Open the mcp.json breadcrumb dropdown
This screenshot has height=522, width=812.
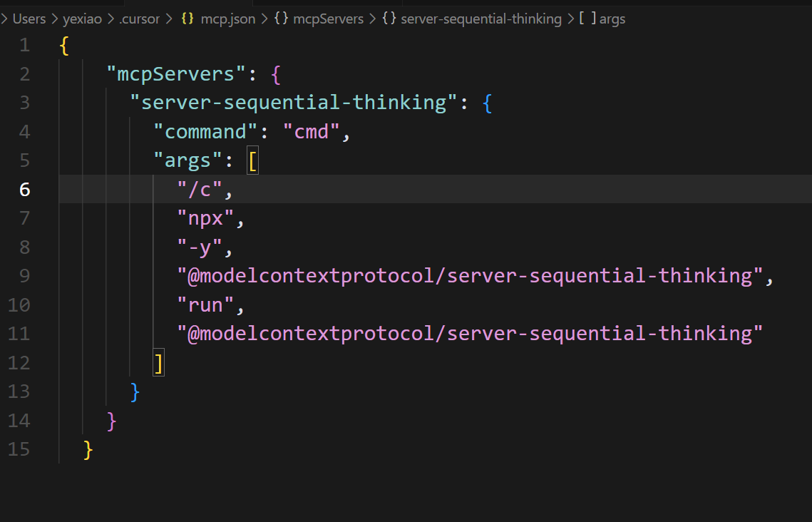click(x=228, y=19)
